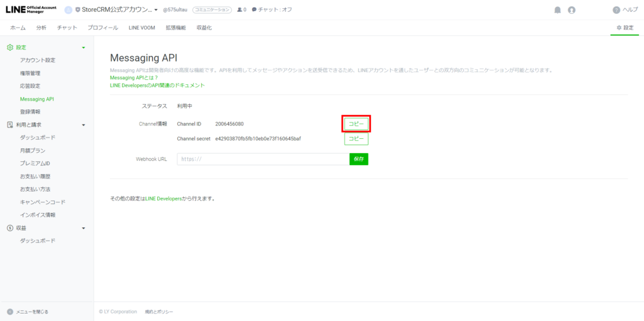
Task: Open the notifications bell icon
Action: pyautogui.click(x=557, y=10)
